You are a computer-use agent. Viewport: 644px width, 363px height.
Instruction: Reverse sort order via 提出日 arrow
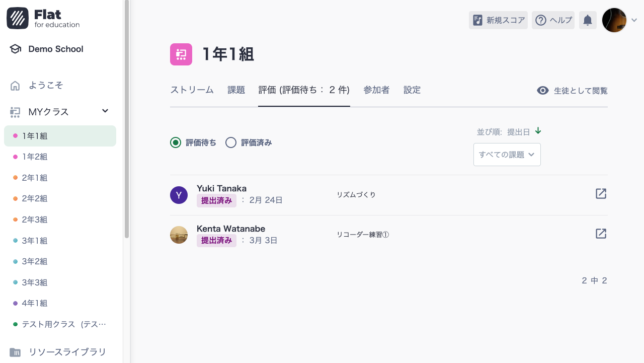(537, 130)
